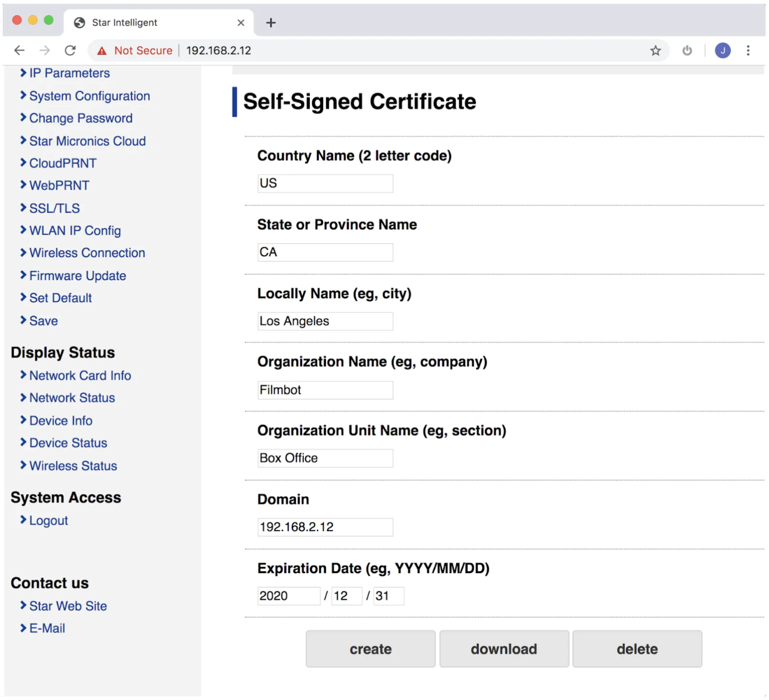The height and width of the screenshot is (700, 769).
Task: Click the browser forward arrow
Action: point(44,50)
